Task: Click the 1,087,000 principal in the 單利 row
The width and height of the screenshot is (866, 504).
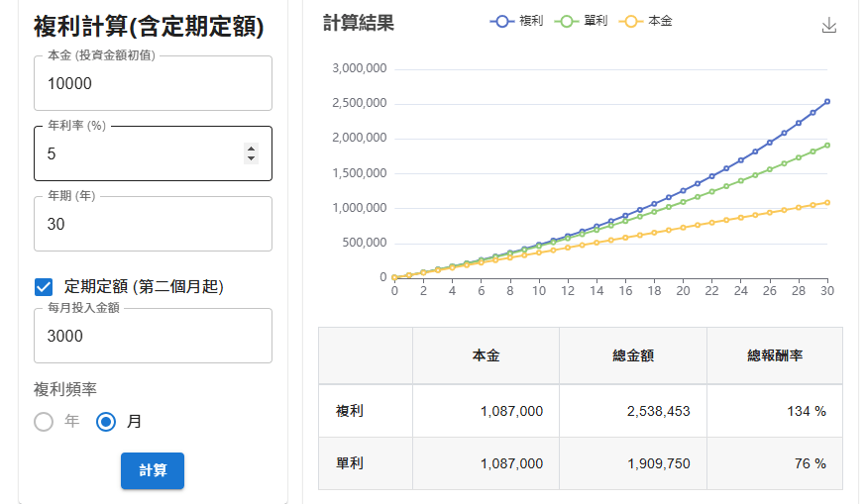Action: coord(487,463)
